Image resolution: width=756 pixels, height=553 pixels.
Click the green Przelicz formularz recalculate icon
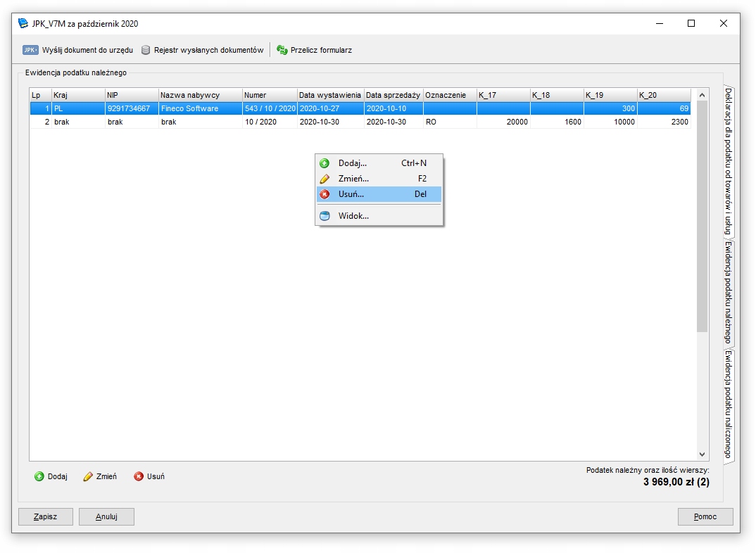[x=282, y=50]
